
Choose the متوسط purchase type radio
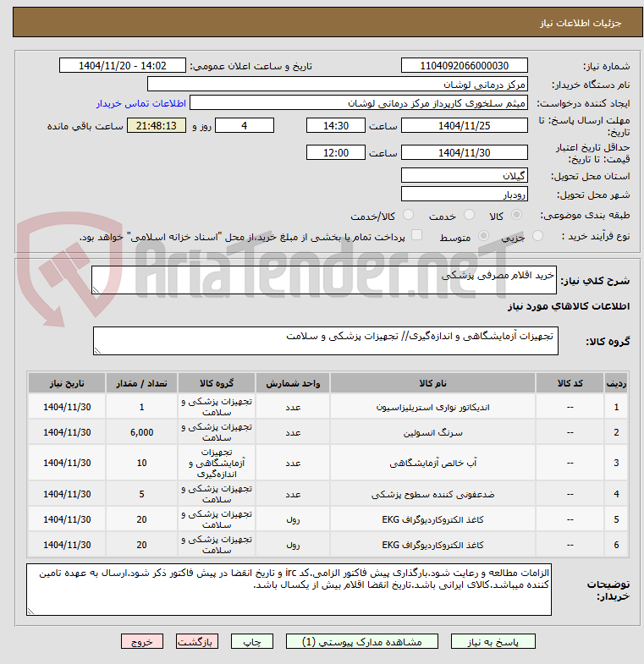(x=483, y=236)
